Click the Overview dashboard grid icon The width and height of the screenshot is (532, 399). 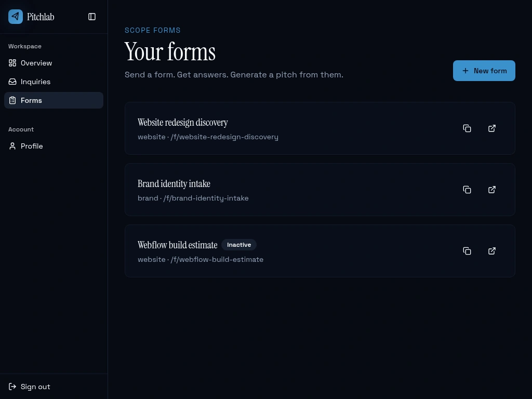(12, 63)
